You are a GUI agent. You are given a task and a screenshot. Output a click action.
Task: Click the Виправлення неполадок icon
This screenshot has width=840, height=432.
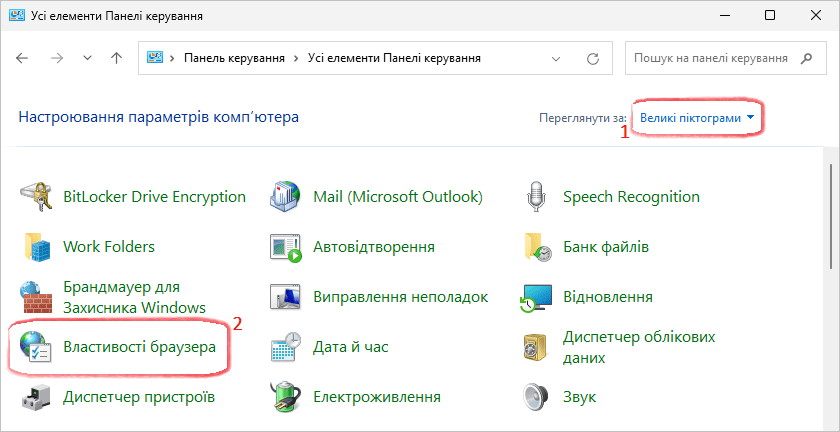click(x=286, y=297)
